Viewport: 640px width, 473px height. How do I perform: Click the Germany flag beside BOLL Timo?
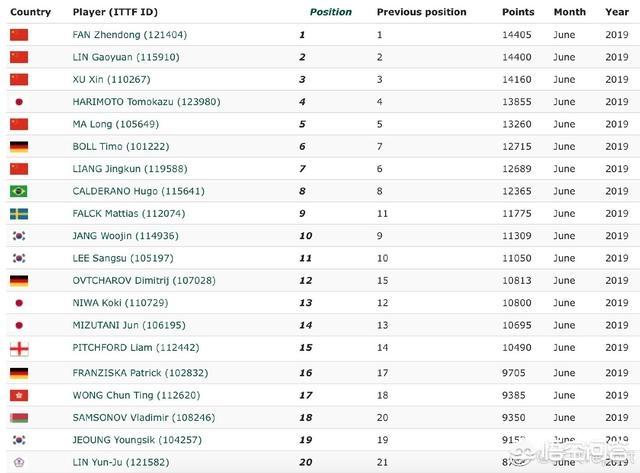tap(19, 147)
